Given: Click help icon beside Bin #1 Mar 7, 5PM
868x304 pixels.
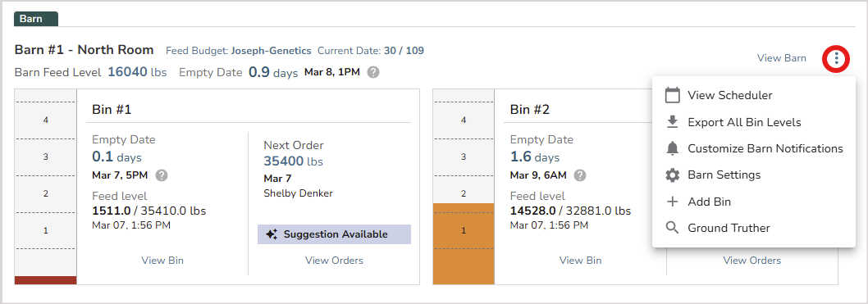Looking at the screenshot, I should coord(162,175).
